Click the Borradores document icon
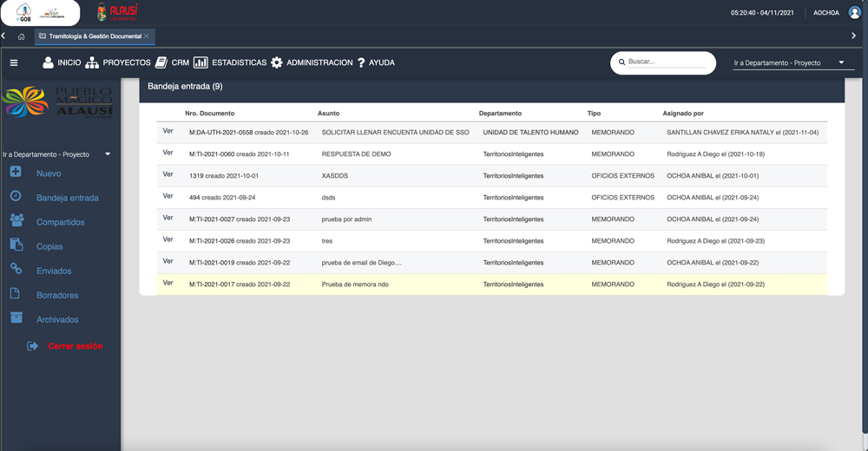Screen dimensions: 868x451 point(16,294)
